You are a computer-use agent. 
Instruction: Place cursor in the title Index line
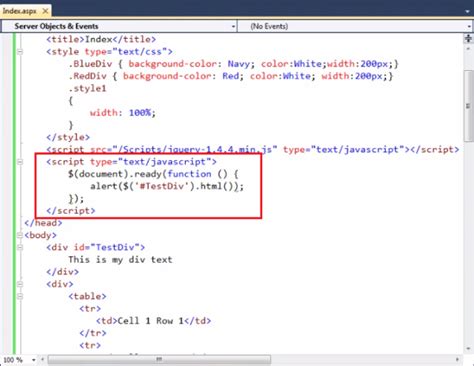coord(101,39)
